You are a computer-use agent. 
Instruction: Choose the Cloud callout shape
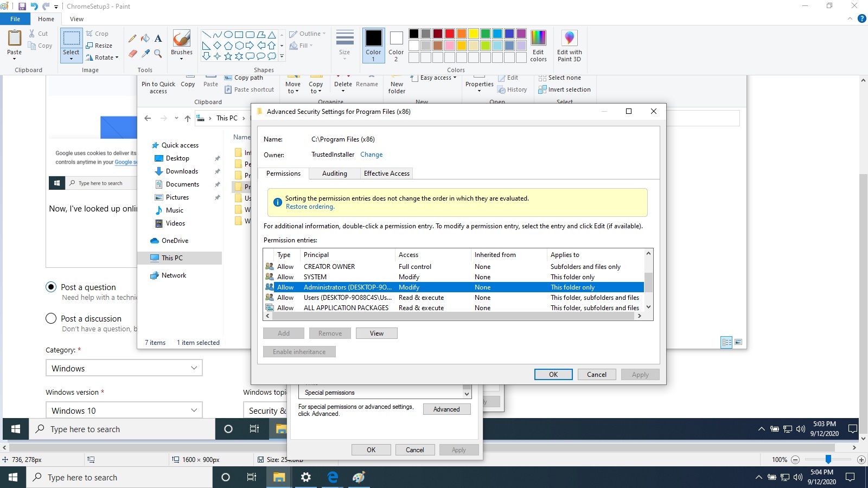[272, 56]
